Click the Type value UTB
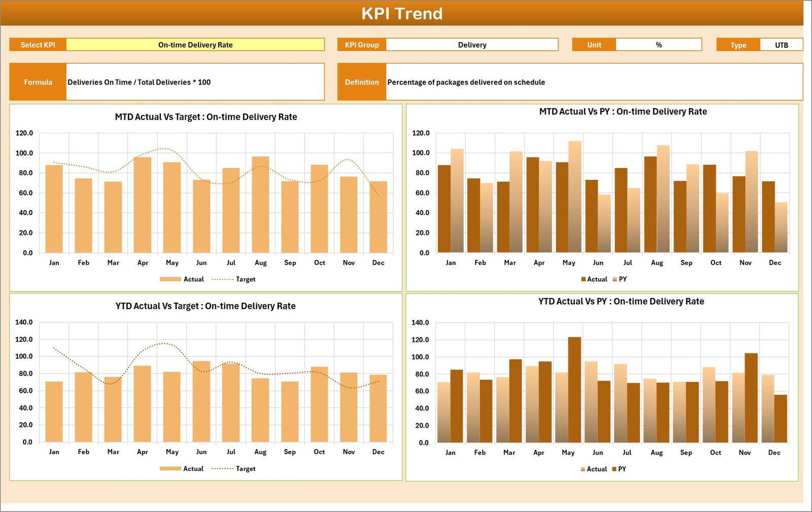This screenshot has width=812, height=512. (x=782, y=45)
